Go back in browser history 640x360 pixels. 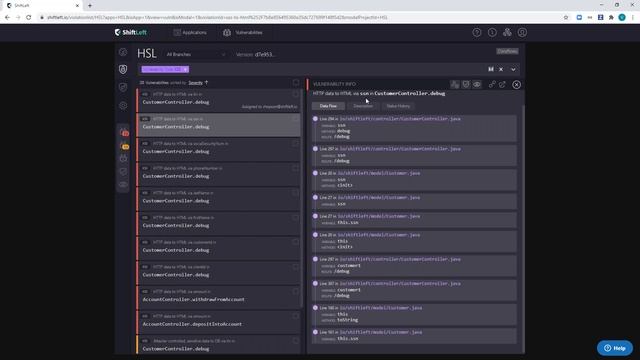[7, 18]
